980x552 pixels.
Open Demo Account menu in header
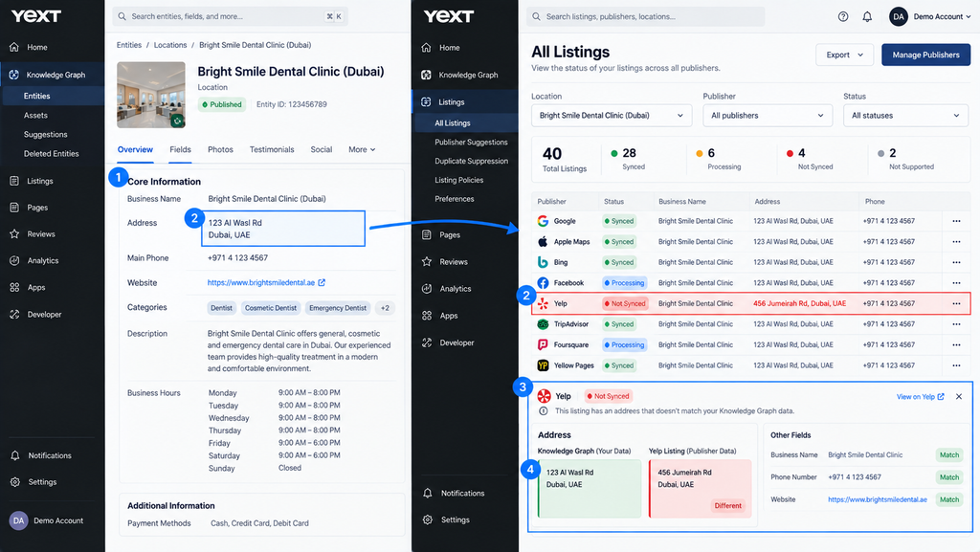(x=930, y=17)
